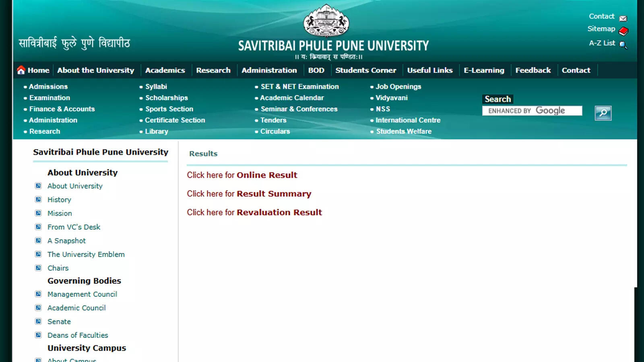This screenshot has width=644, height=362.
Task: Open the Result Summary link
Action: pos(274,193)
